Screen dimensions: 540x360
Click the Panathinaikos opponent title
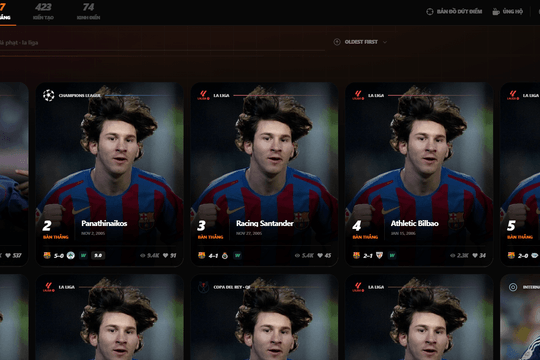click(x=104, y=224)
